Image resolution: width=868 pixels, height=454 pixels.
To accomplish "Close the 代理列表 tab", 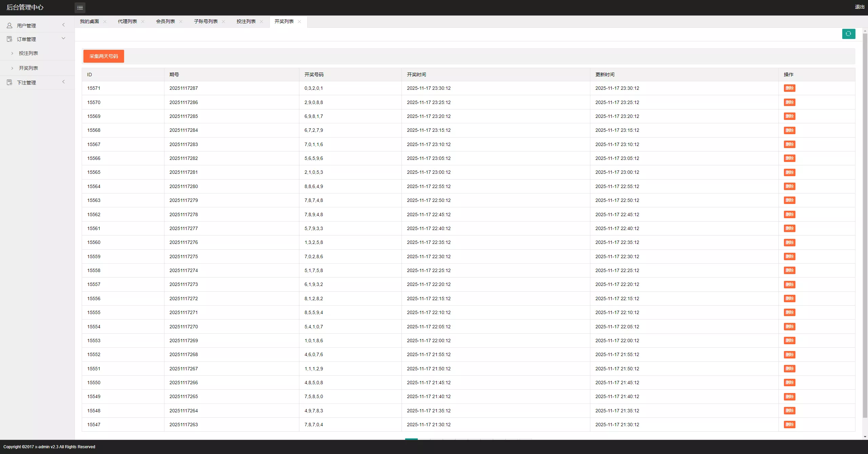I will pyautogui.click(x=143, y=22).
